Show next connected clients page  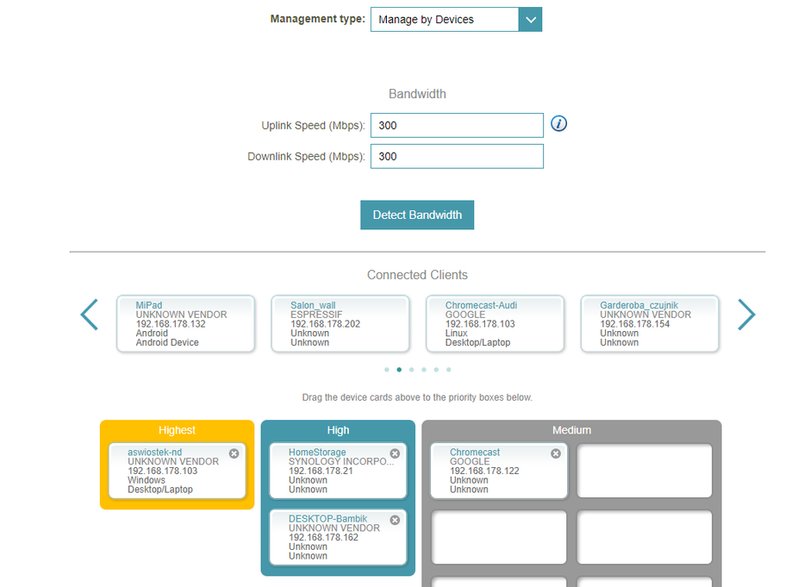(x=746, y=314)
